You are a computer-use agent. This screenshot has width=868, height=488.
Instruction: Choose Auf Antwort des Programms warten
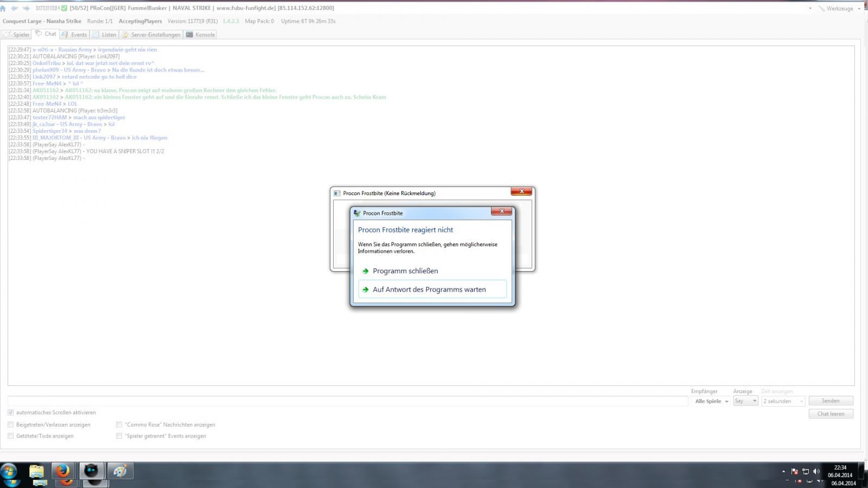[432, 290]
